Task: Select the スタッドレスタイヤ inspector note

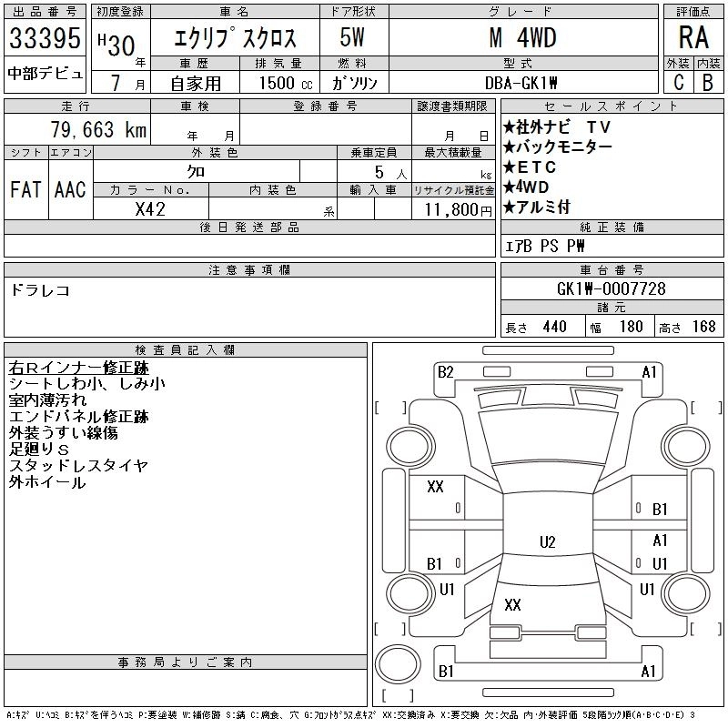Action: 78,466
